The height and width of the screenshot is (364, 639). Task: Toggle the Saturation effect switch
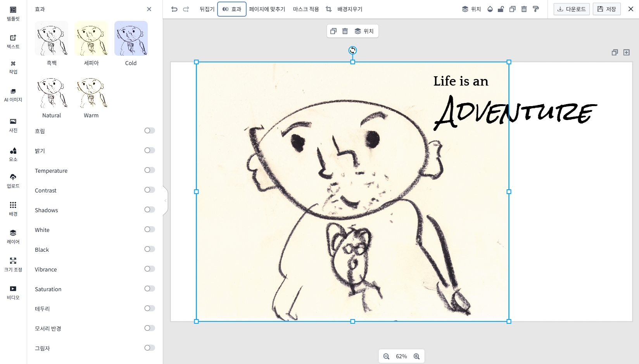pos(150,288)
